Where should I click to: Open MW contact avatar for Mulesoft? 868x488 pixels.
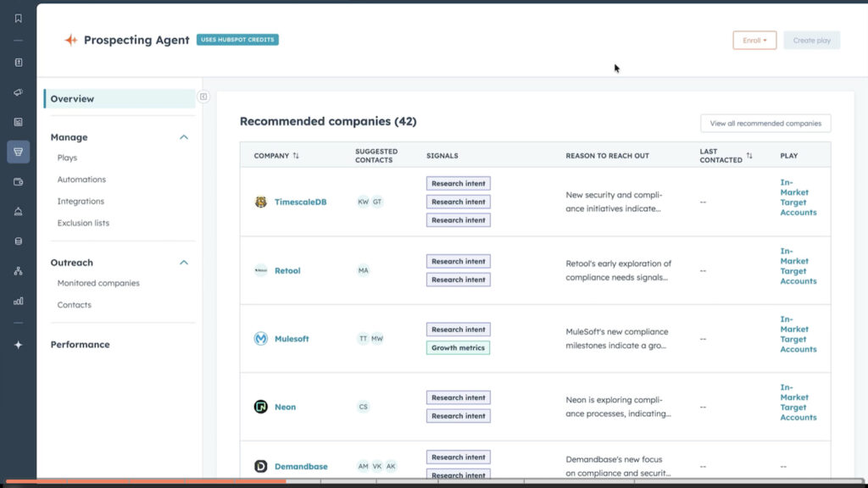coord(377,339)
